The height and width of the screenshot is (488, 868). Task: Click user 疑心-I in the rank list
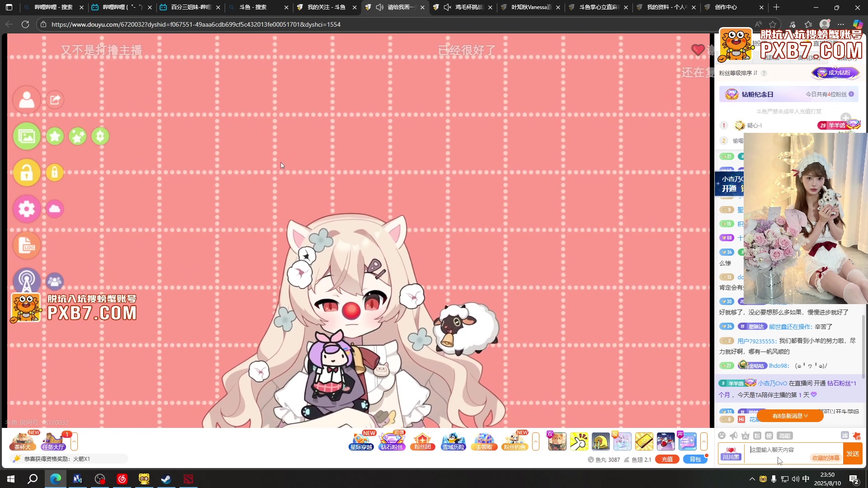click(754, 126)
